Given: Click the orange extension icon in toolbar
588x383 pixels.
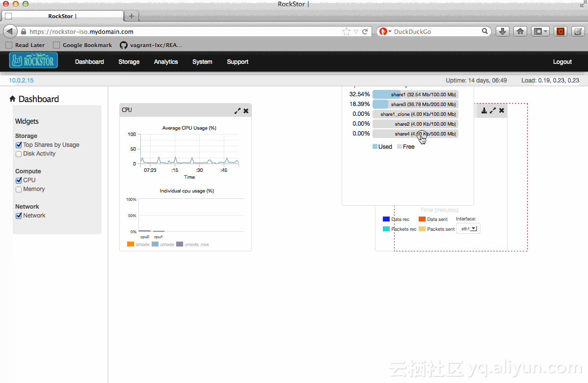Looking at the screenshot, I should point(561,31).
